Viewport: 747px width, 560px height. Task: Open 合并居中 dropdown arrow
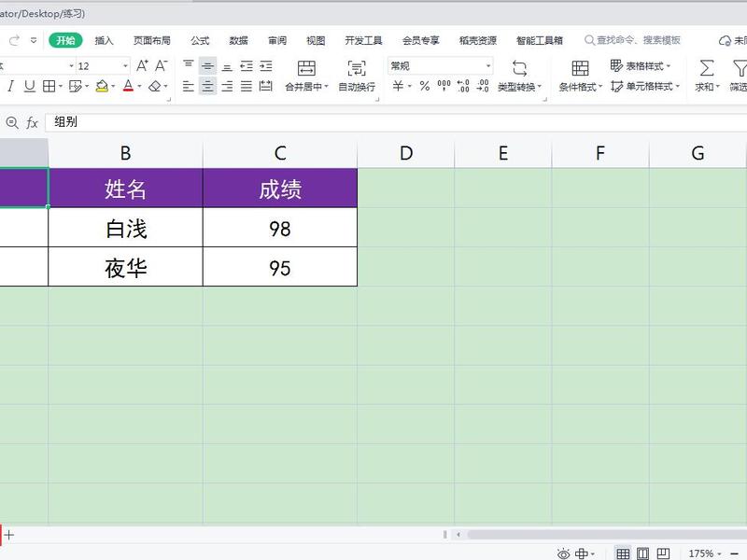point(326,87)
